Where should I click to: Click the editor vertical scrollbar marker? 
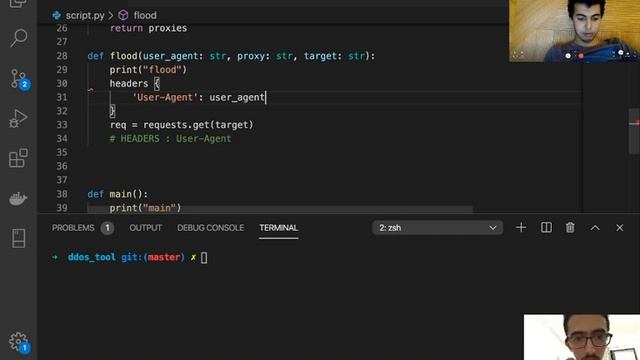point(635,123)
